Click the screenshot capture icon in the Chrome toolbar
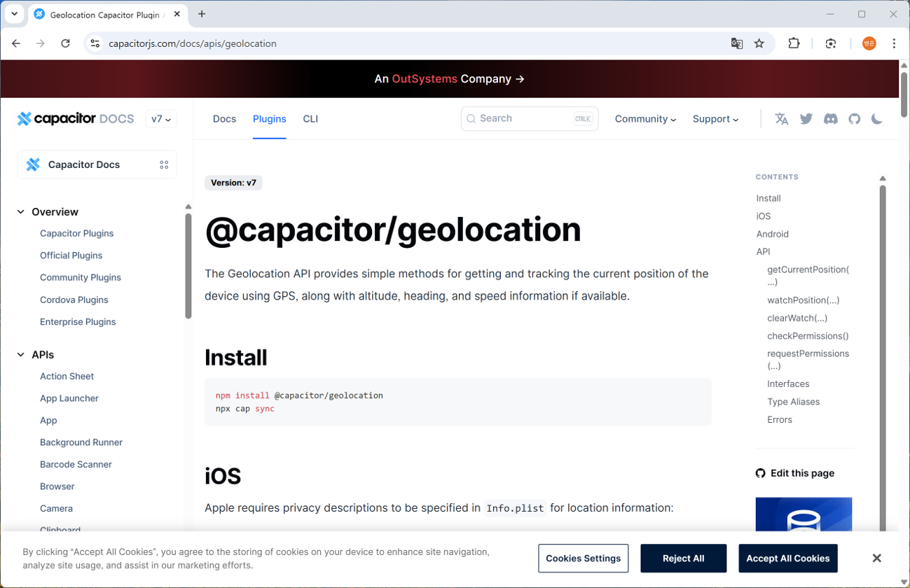 [x=831, y=43]
